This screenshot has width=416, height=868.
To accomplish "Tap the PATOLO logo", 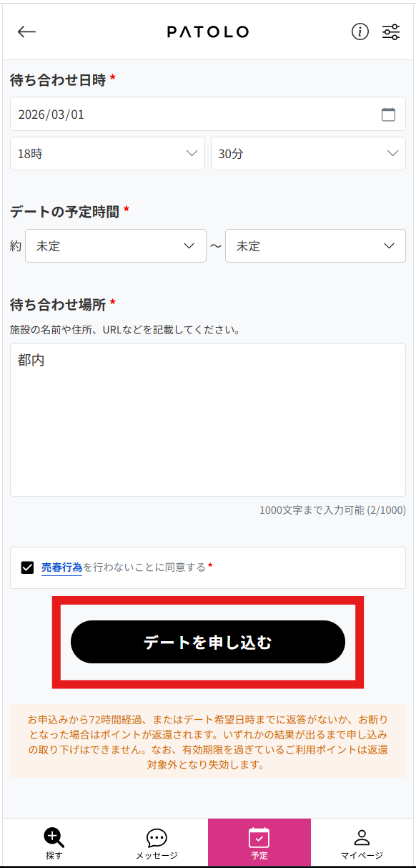I will point(208,31).
